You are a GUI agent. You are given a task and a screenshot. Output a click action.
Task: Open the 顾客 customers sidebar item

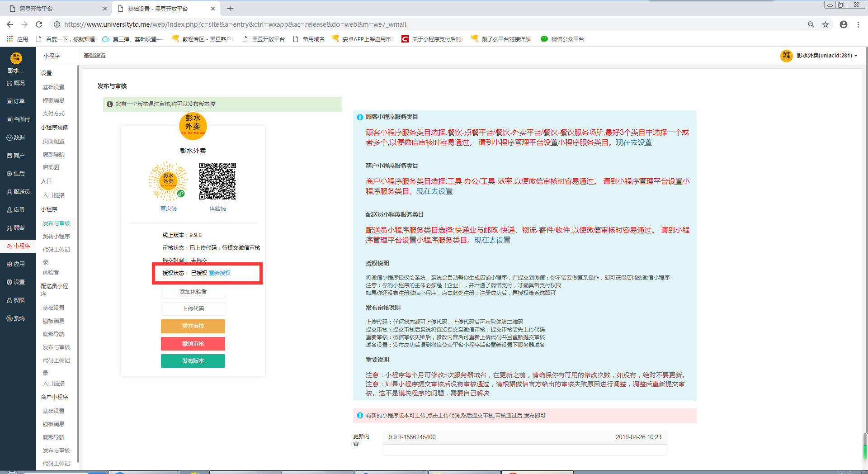[16, 228]
